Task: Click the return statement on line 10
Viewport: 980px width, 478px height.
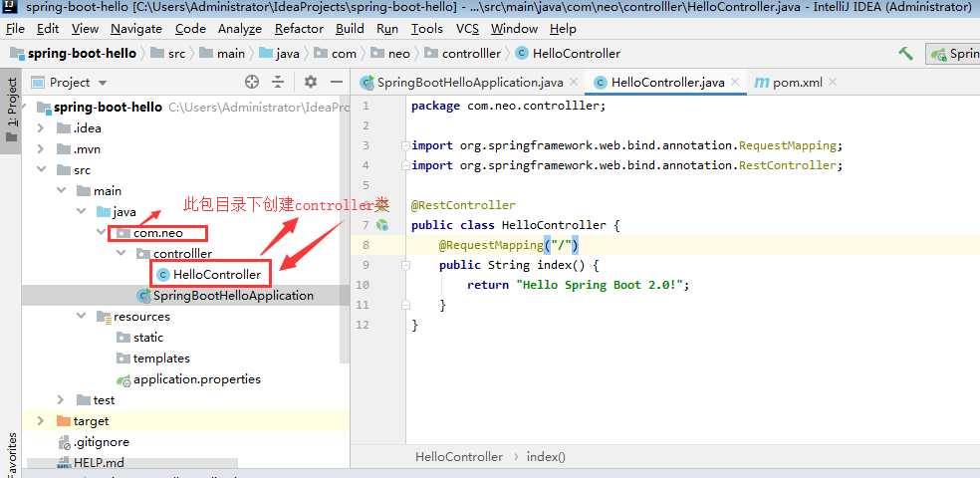Action: 578,285
